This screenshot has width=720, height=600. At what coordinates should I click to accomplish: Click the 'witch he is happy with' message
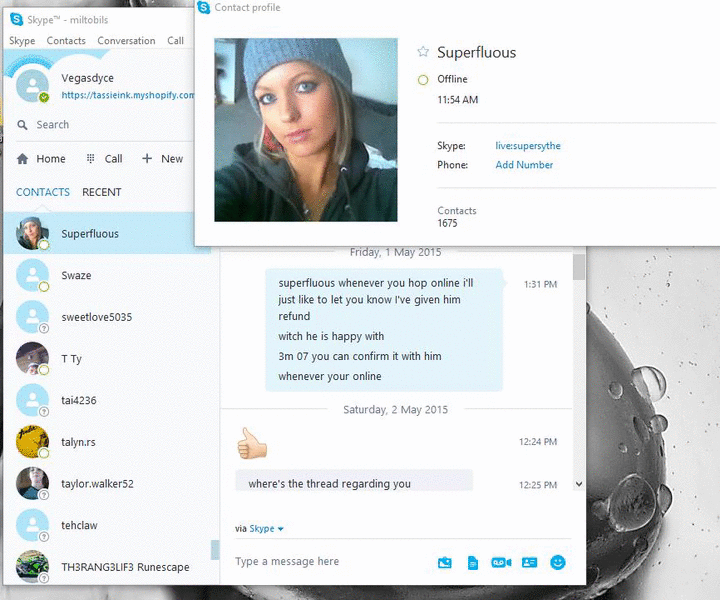click(331, 336)
